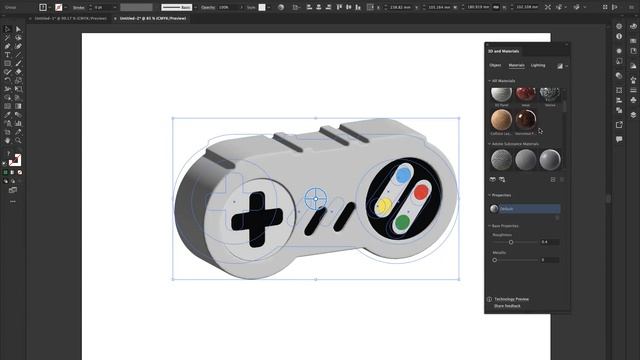
Task: Click the Roughness slider handle
Action: tap(511, 242)
